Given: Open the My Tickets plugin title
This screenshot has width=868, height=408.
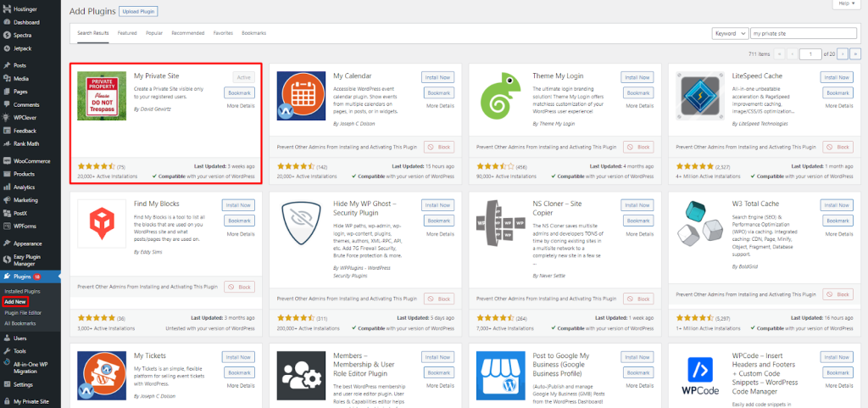Looking at the screenshot, I should [x=149, y=355].
